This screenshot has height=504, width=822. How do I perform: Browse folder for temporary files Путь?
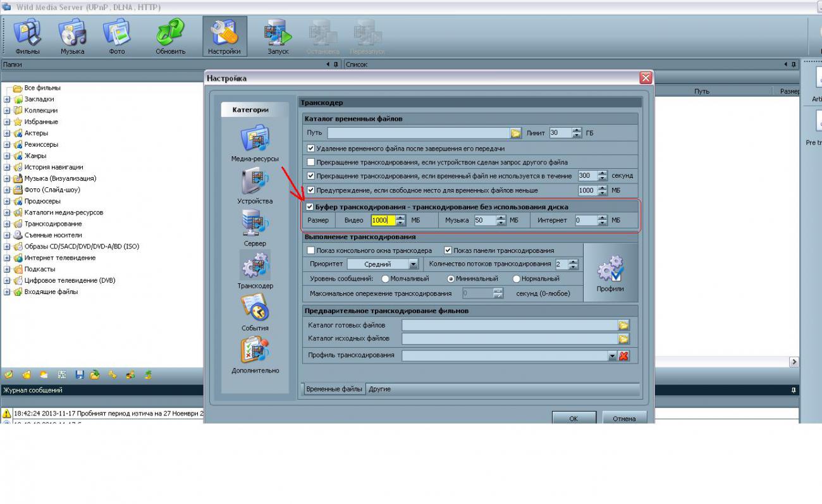click(x=516, y=133)
